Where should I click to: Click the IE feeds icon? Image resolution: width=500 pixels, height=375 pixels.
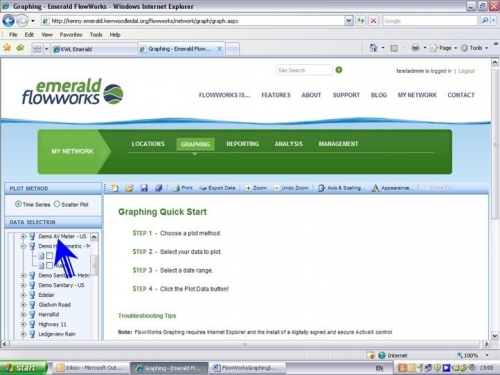394,48
